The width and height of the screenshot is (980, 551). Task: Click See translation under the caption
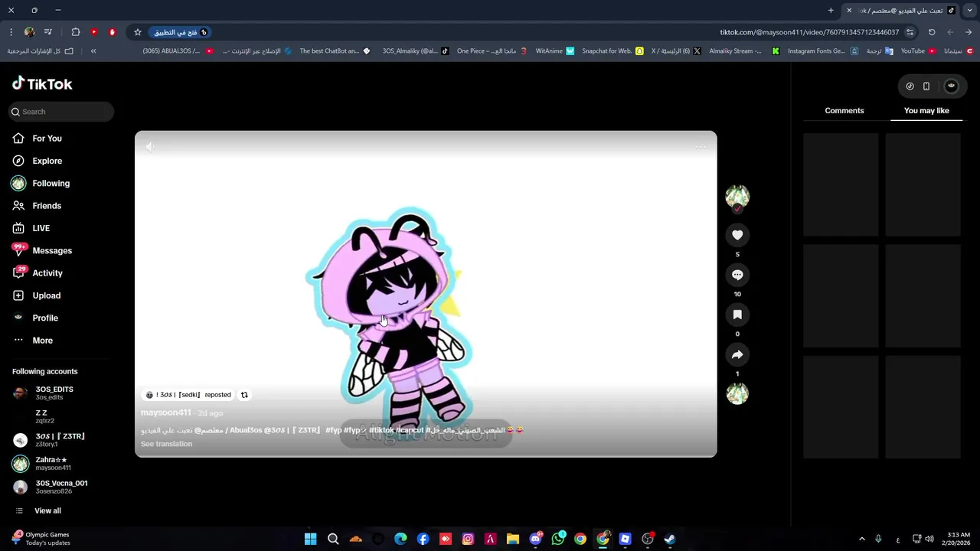click(x=166, y=444)
